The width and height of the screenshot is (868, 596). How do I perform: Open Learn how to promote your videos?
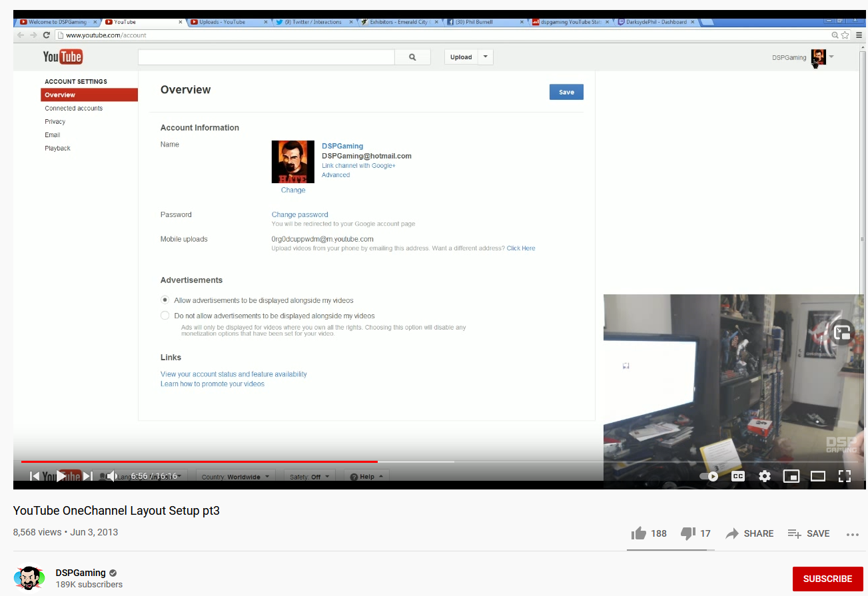click(213, 384)
